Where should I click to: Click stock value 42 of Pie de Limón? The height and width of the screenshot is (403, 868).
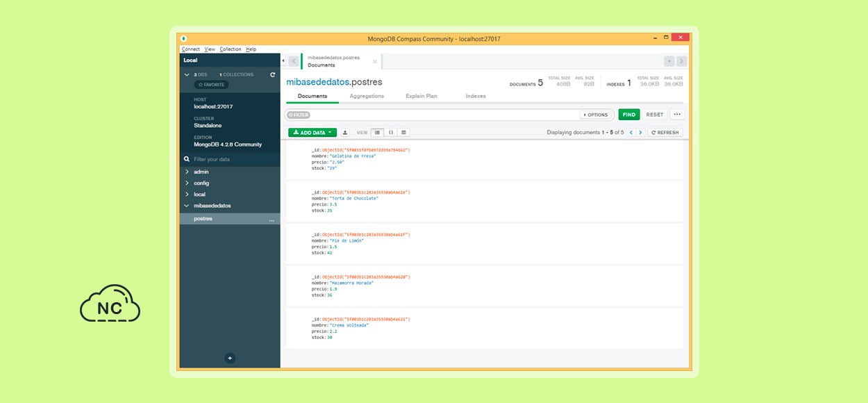[330, 253]
